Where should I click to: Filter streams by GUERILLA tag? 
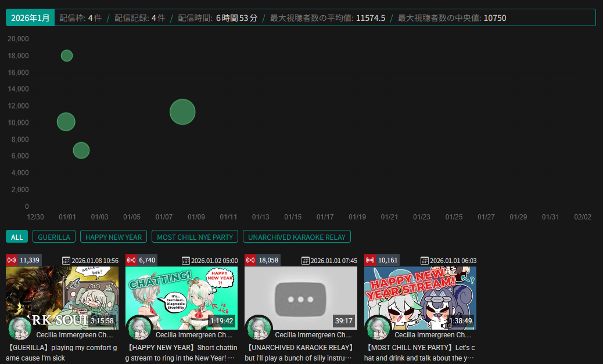coord(54,237)
